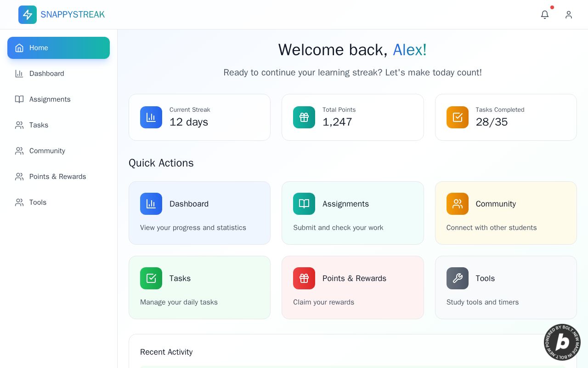This screenshot has width=588, height=368.
Task: Click the gray Tools wrench icon
Action: point(458,278)
